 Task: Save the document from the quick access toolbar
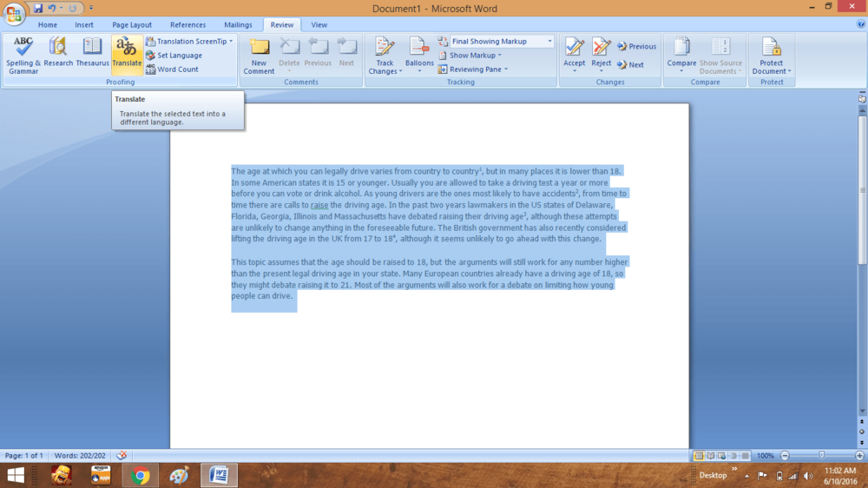point(37,9)
